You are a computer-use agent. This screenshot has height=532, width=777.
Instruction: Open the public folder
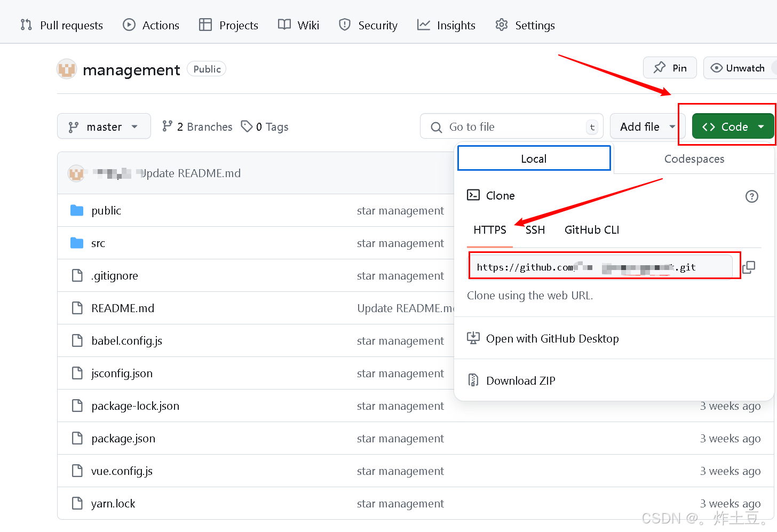coord(106,211)
